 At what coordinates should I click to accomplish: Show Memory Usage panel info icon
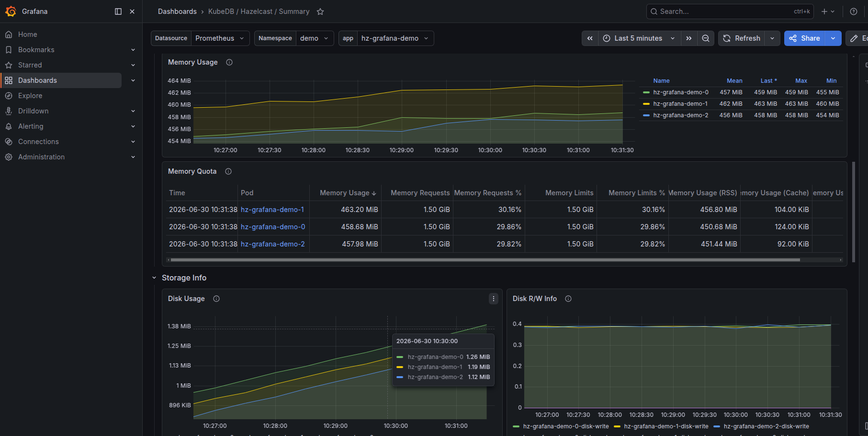tap(229, 62)
